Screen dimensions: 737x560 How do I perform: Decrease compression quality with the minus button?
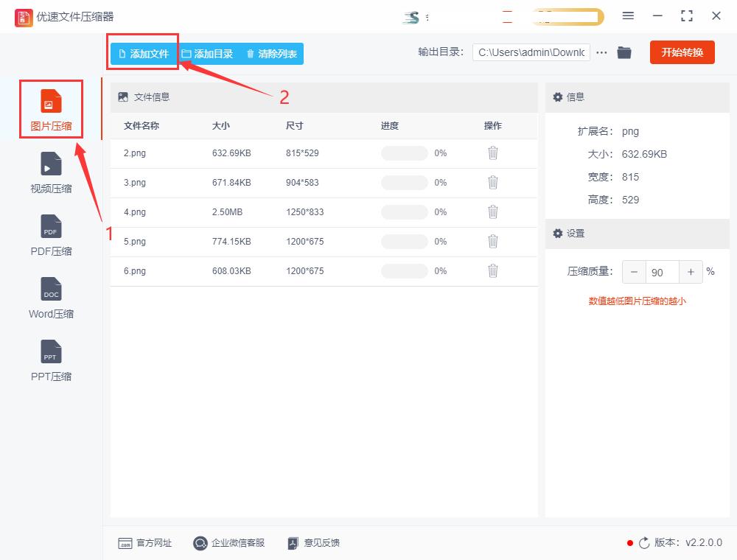[634, 272]
